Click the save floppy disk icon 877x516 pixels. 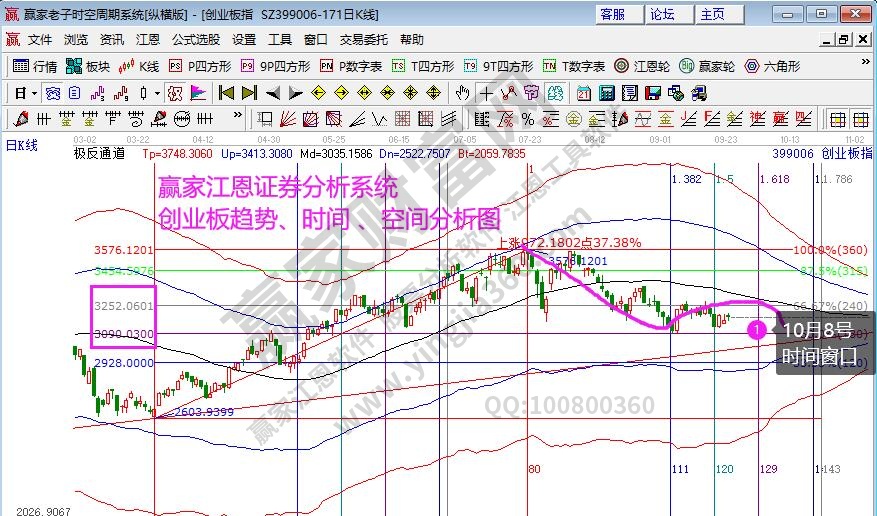point(651,93)
